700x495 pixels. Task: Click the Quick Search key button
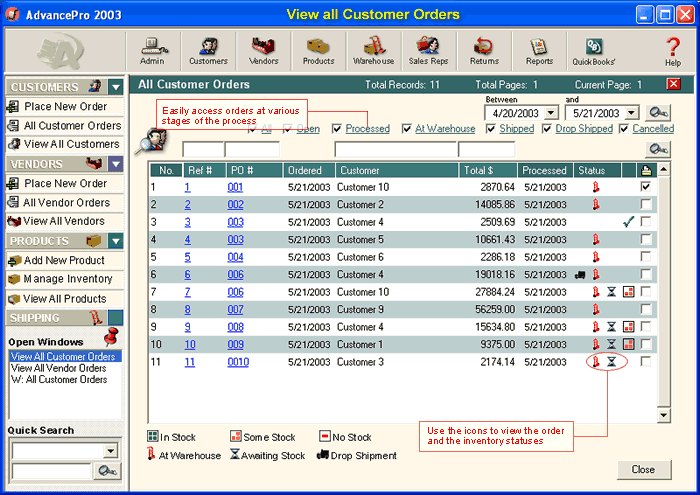click(107, 471)
